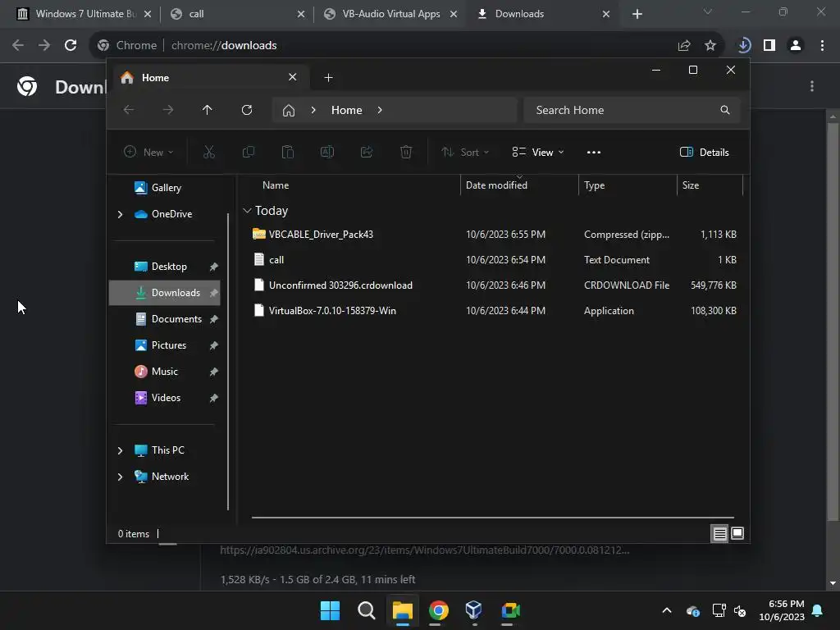Open Windows Start menu
The image size is (840, 630).
330,610
